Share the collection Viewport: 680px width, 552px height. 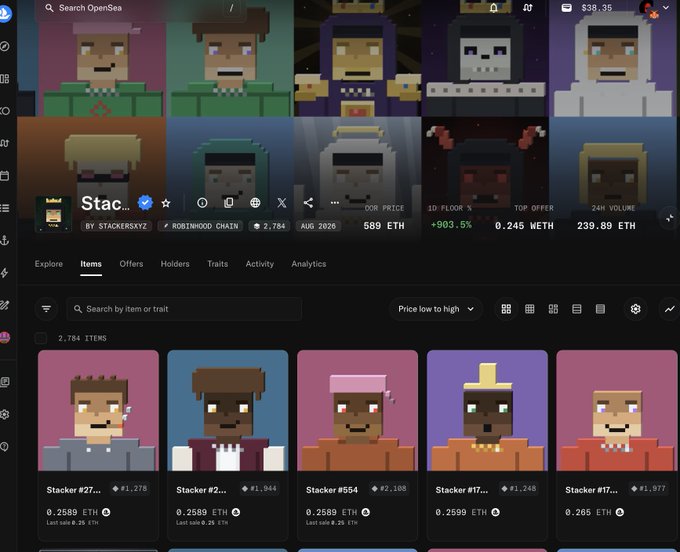(x=308, y=203)
